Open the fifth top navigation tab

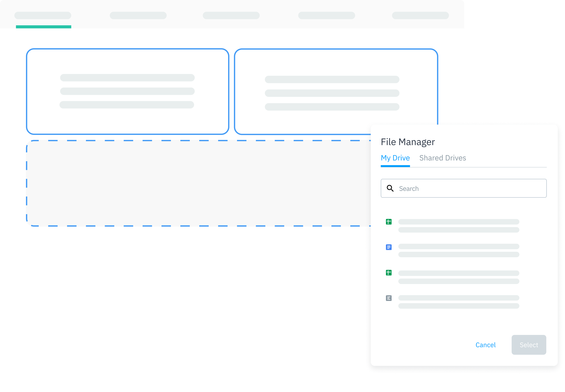click(420, 15)
